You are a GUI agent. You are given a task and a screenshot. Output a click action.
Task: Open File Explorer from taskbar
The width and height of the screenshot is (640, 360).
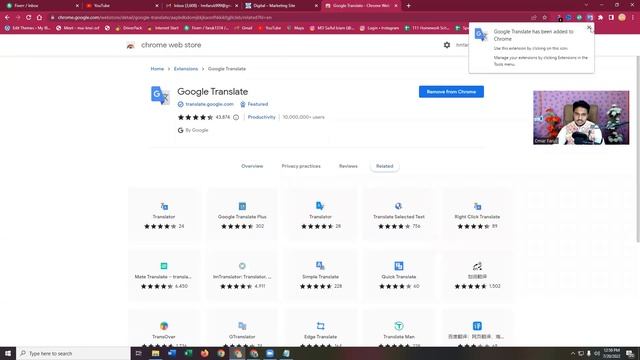coord(156,353)
